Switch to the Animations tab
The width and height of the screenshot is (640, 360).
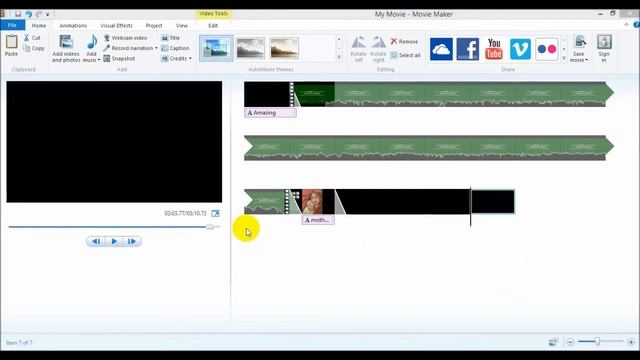(x=73, y=25)
